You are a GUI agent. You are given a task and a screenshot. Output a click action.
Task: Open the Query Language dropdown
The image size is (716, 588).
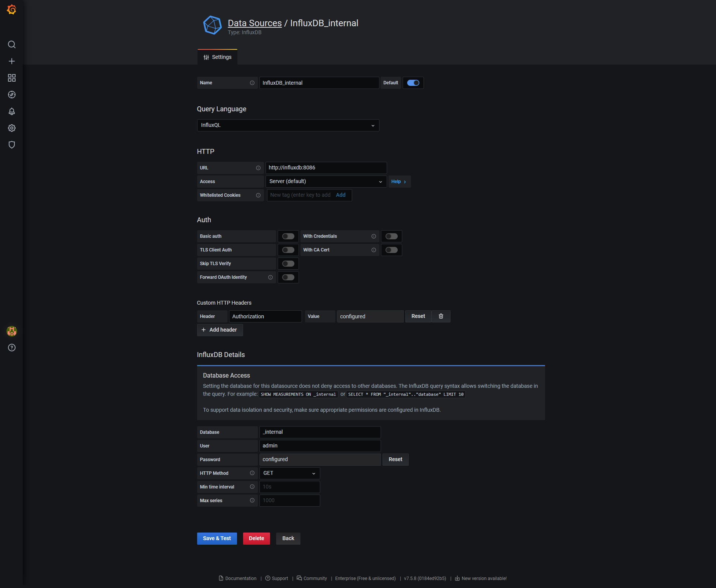tap(288, 125)
